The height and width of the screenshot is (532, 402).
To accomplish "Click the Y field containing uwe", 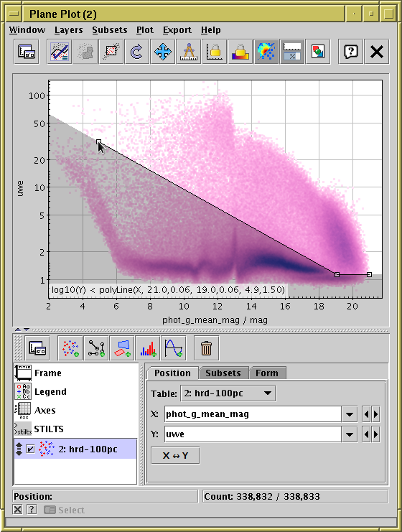I will [253, 434].
